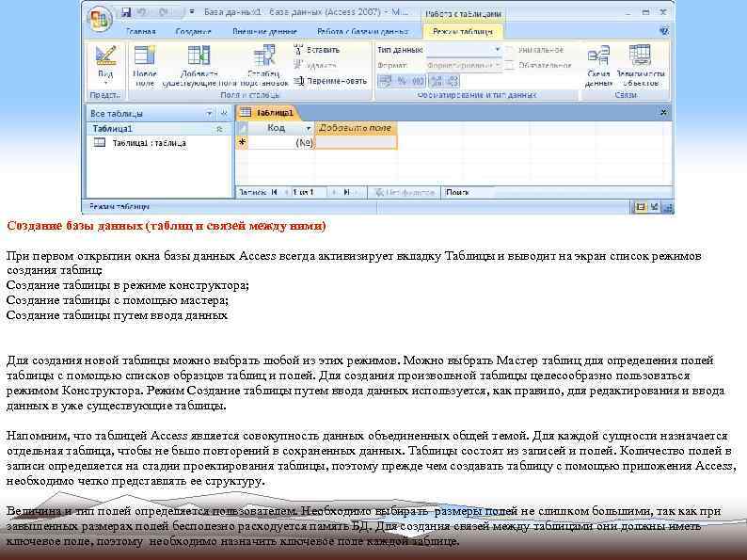Click the Нет фильтра indicator
The width and height of the screenshot is (747, 560).
[x=405, y=193]
